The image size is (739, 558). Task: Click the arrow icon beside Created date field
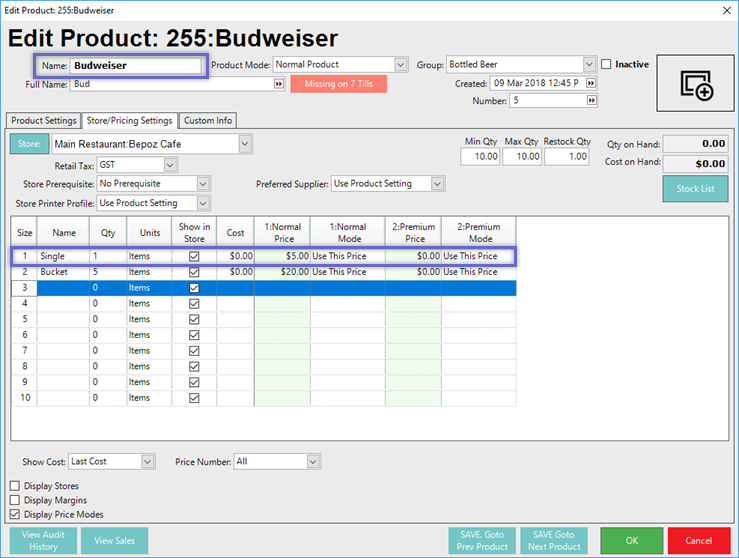point(591,83)
